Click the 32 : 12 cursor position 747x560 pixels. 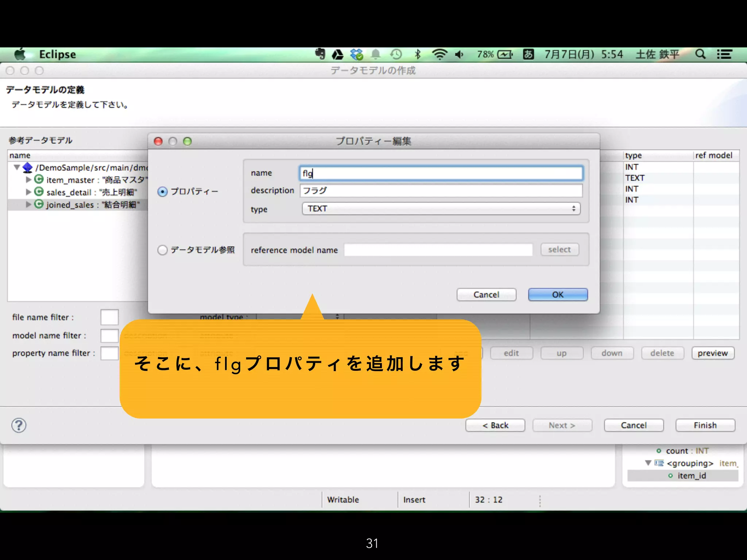point(488,499)
